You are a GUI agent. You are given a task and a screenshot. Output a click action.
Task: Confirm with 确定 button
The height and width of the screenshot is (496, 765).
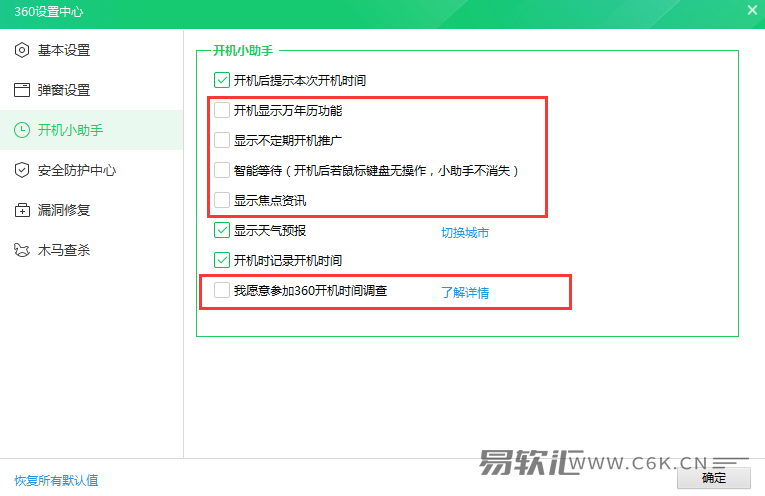pyautogui.click(x=714, y=478)
